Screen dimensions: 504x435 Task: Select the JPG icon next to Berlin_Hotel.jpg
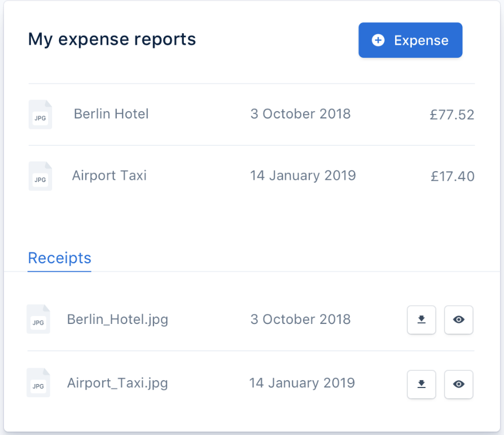pos(38,319)
